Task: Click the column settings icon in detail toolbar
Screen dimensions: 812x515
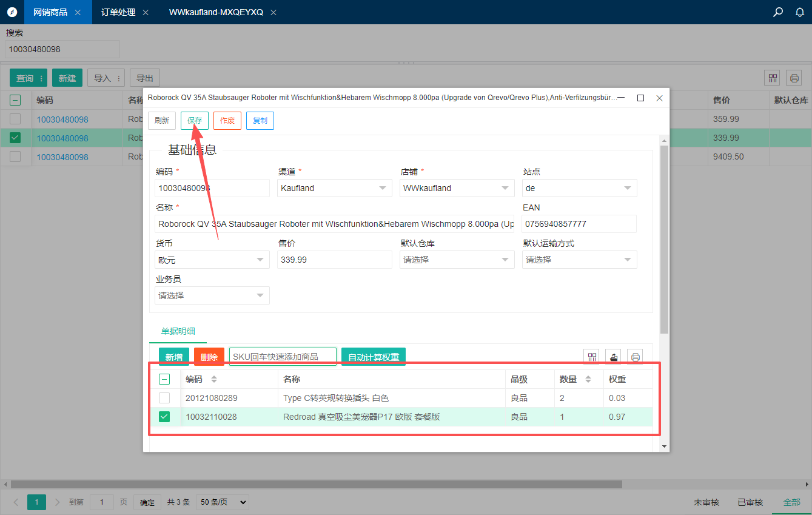Action: coord(592,357)
